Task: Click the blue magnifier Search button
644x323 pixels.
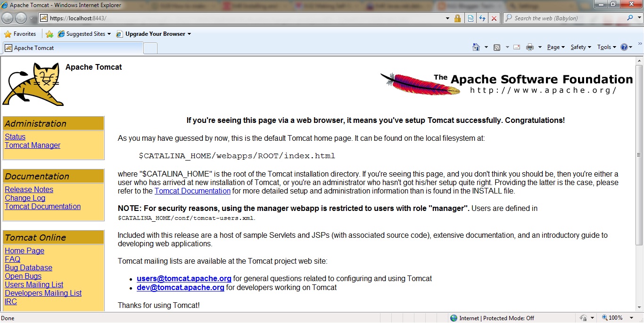Action: [x=630, y=18]
